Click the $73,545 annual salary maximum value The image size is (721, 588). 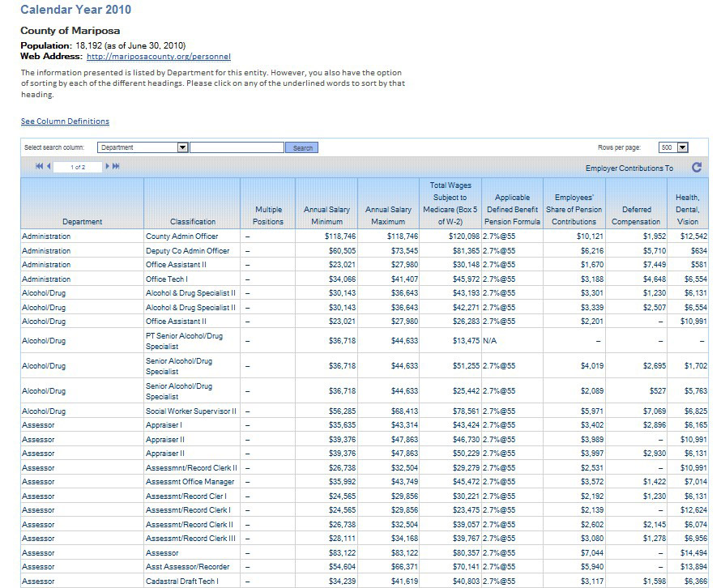(404, 251)
